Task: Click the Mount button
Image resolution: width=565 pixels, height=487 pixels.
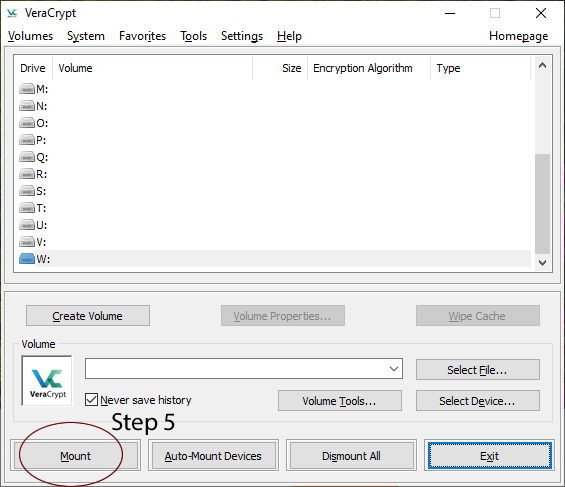Action: point(75,456)
